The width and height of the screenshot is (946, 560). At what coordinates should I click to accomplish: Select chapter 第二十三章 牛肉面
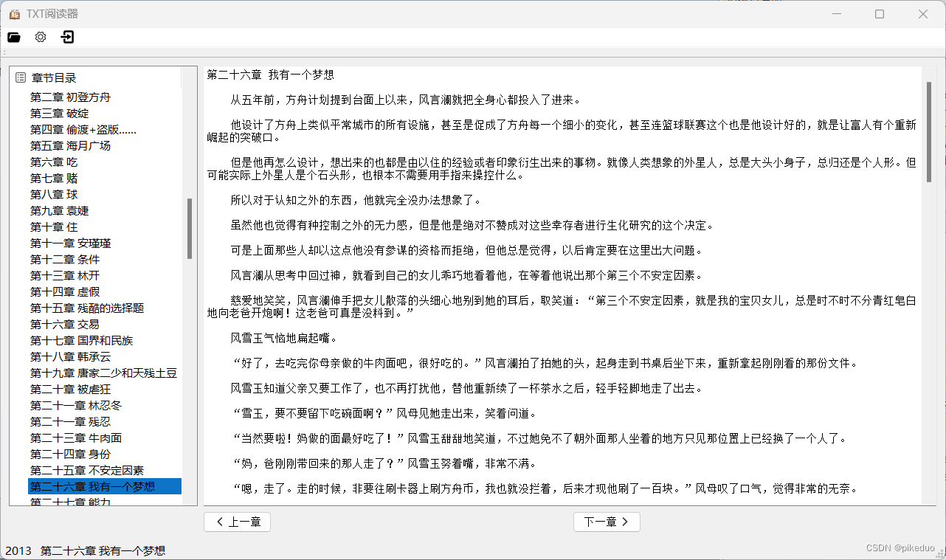tap(76, 438)
